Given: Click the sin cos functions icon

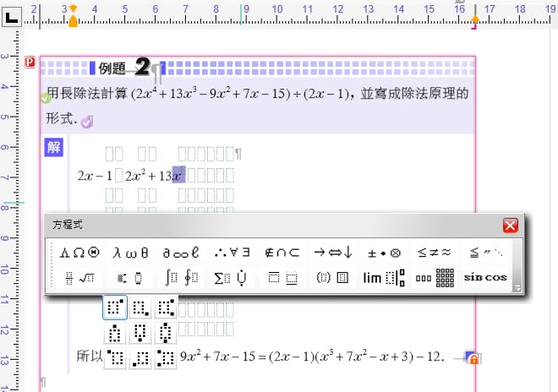Looking at the screenshot, I should [484, 277].
